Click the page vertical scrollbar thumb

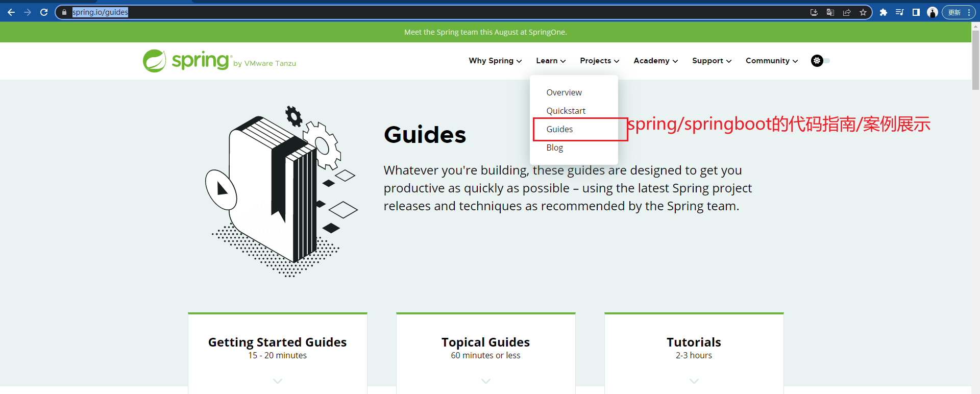click(x=975, y=60)
